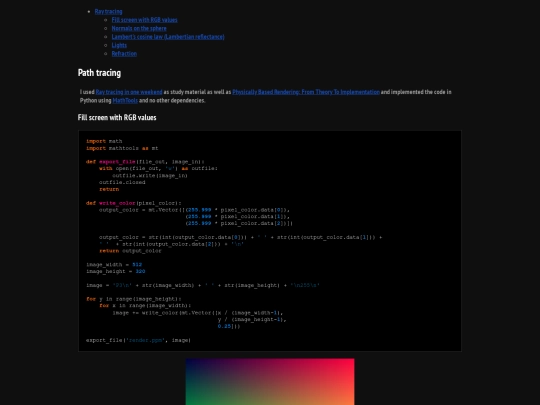Click the 'import math' code line
The width and height of the screenshot is (540, 405).
[104, 141]
